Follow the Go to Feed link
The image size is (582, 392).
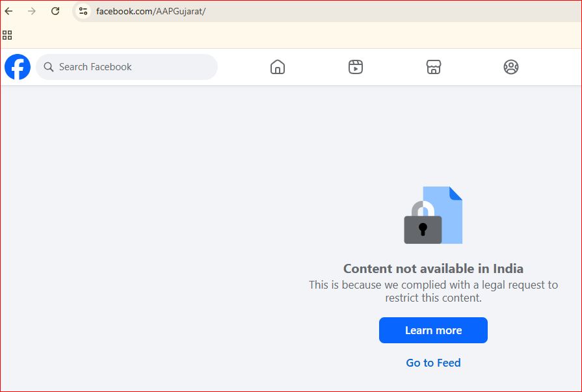[433, 363]
